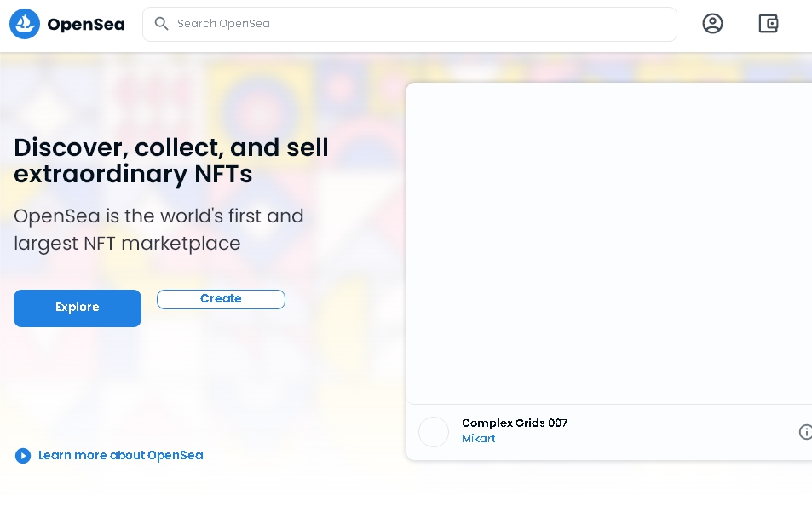Click the creator avatar circle near Mikart
Image resolution: width=812 pixels, height=530 pixels.
434,432
